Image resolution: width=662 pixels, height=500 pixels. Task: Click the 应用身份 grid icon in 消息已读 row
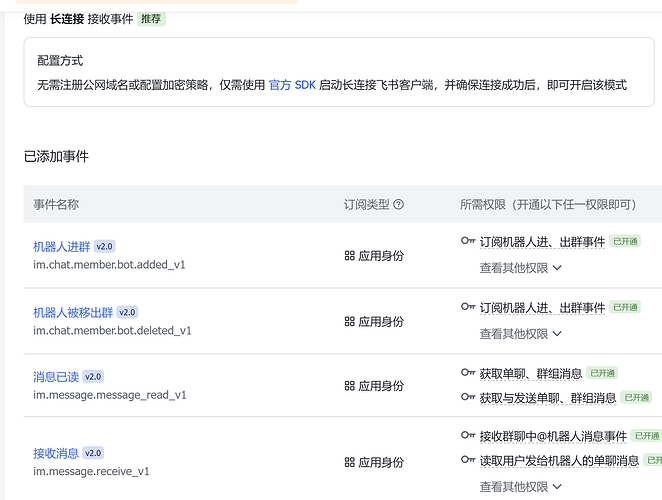(x=350, y=386)
